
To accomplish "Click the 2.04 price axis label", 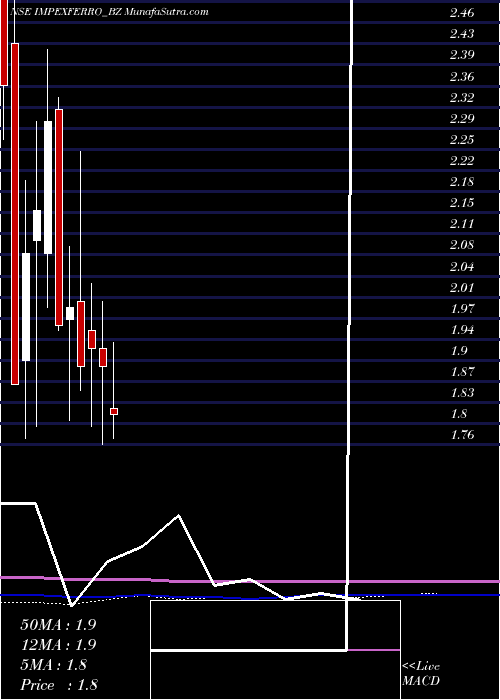I will point(462,267).
